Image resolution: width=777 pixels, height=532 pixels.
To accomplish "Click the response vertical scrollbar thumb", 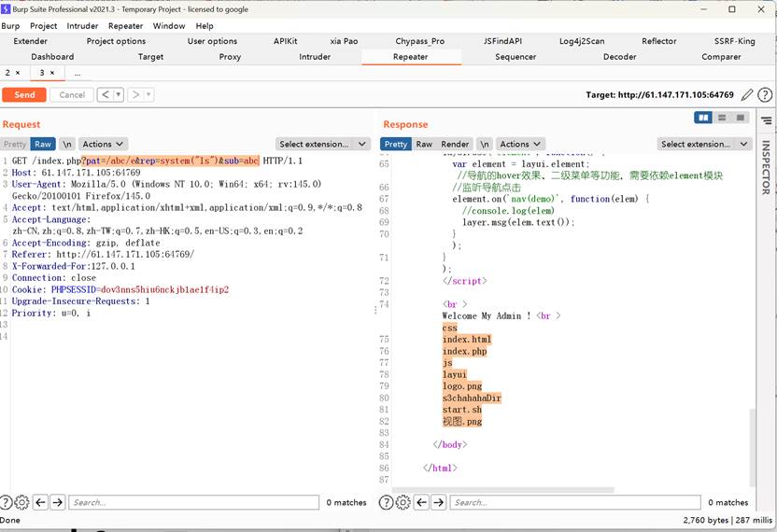I will pos(753,447).
